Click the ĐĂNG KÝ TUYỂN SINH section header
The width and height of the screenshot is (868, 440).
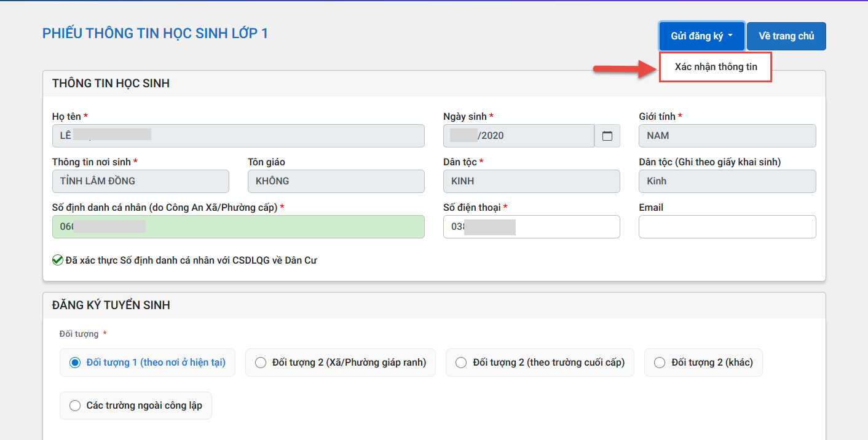pyautogui.click(x=434, y=305)
